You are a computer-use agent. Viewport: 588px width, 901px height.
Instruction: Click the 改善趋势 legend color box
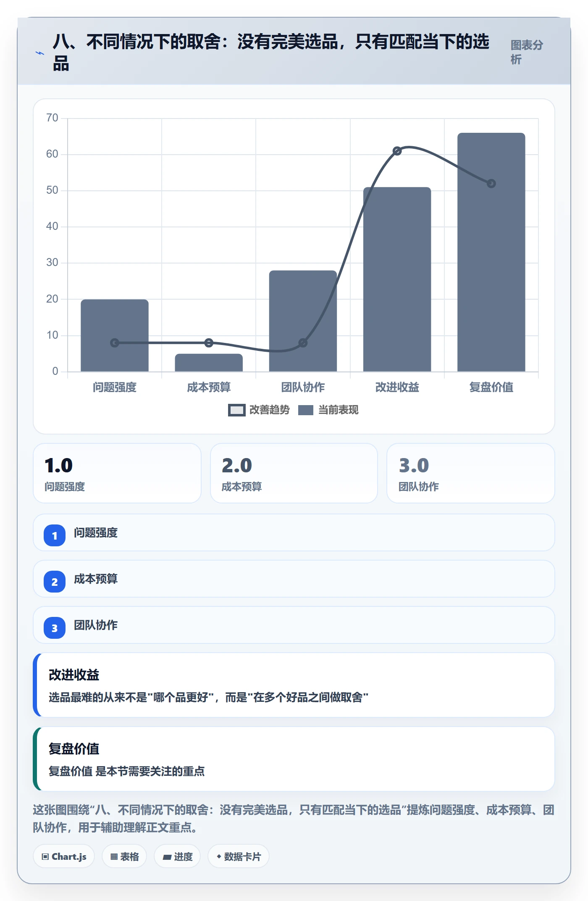[x=236, y=410]
